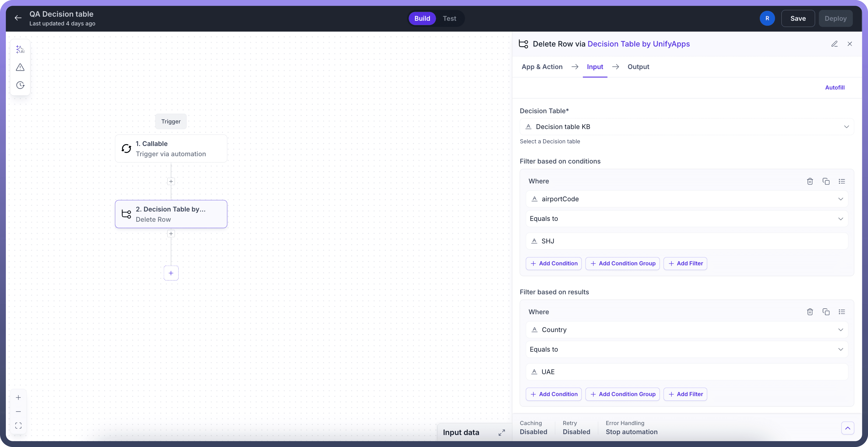
Task: Delete the airportCode condition with trash icon
Action: (x=810, y=181)
